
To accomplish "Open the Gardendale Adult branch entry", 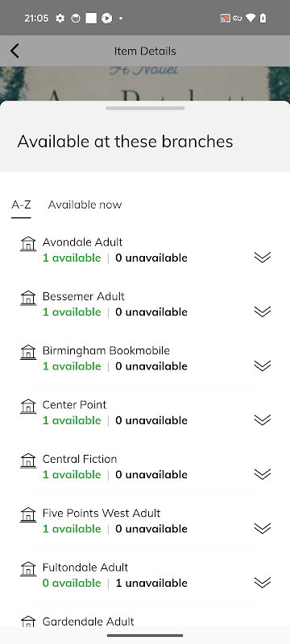I will click(145, 621).
